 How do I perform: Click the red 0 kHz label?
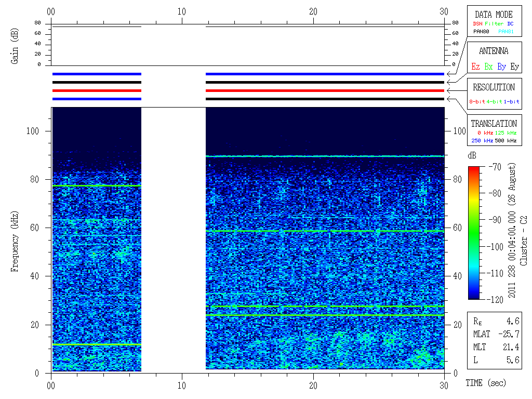click(x=485, y=132)
